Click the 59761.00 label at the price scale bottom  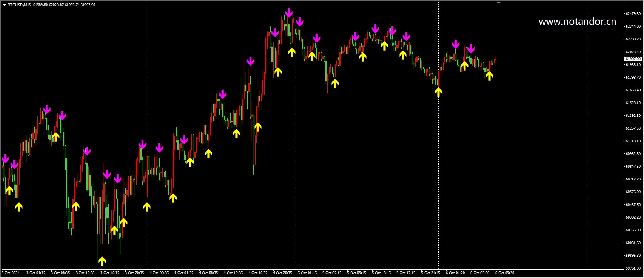coord(633,268)
